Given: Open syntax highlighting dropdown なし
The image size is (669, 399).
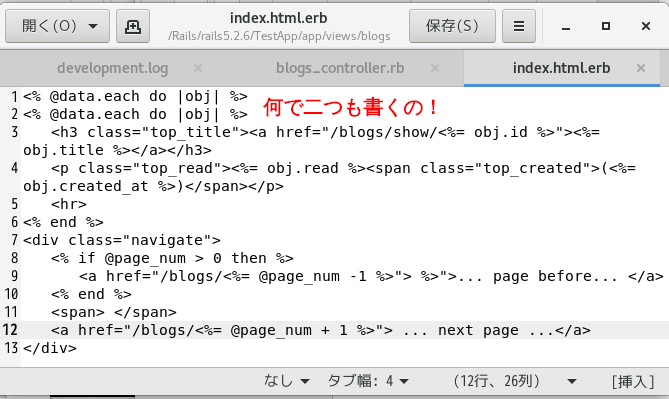Looking at the screenshot, I should tap(286, 381).
